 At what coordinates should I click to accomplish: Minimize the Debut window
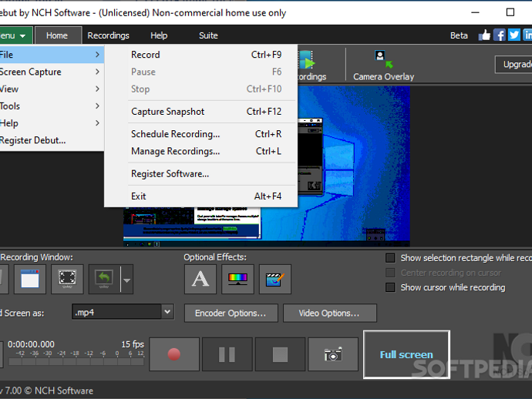476,12
